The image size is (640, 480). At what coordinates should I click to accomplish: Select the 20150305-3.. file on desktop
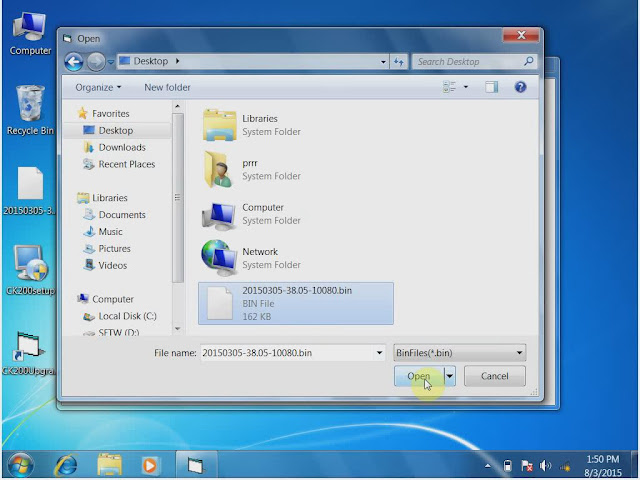click(29, 191)
